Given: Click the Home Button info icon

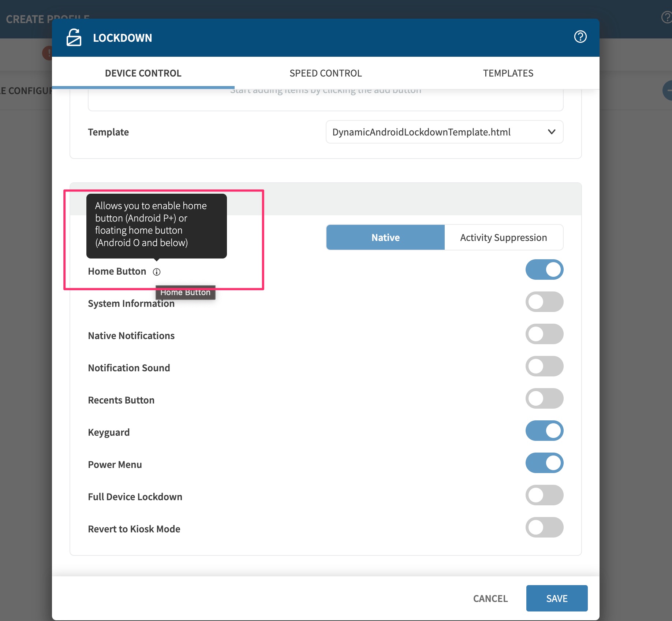Looking at the screenshot, I should (x=157, y=272).
